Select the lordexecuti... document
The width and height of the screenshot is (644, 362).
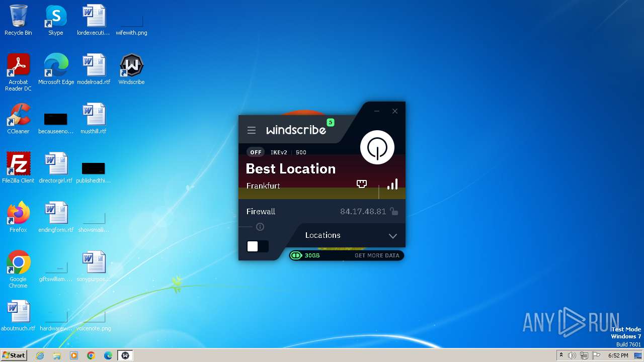[94, 20]
